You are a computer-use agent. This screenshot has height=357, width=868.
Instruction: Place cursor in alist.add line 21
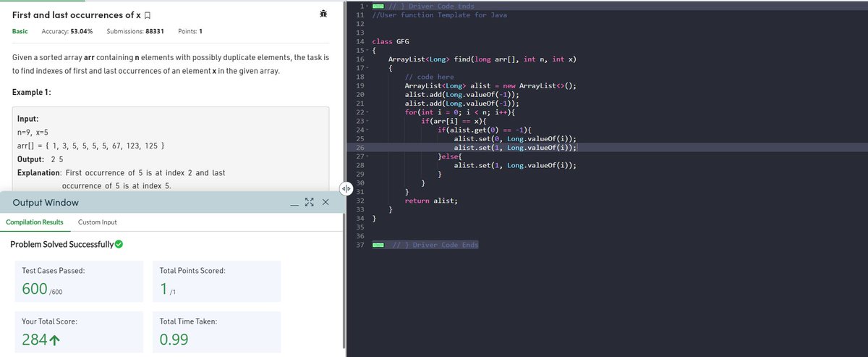461,104
